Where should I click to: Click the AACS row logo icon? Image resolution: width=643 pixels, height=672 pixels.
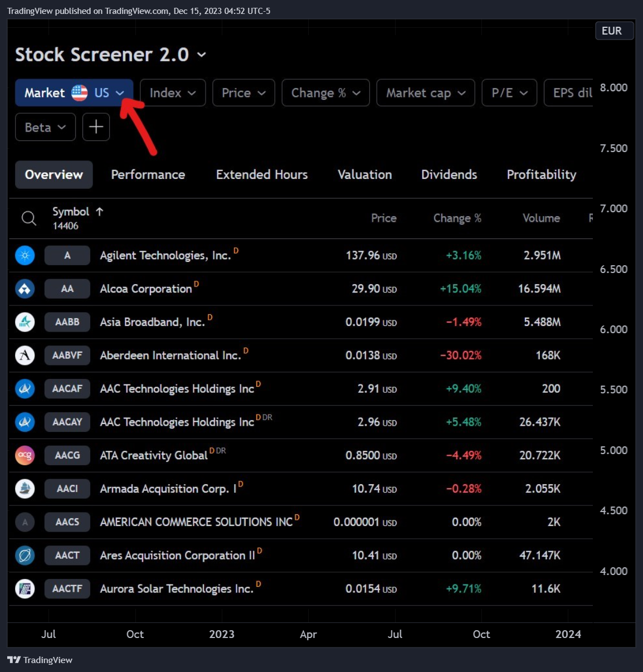click(x=25, y=522)
